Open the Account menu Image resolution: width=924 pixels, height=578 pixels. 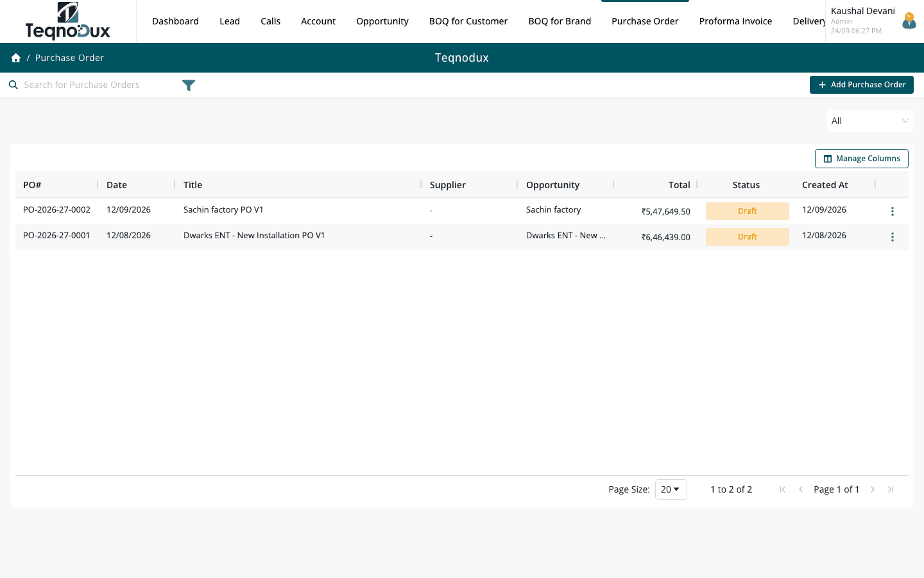[318, 21]
